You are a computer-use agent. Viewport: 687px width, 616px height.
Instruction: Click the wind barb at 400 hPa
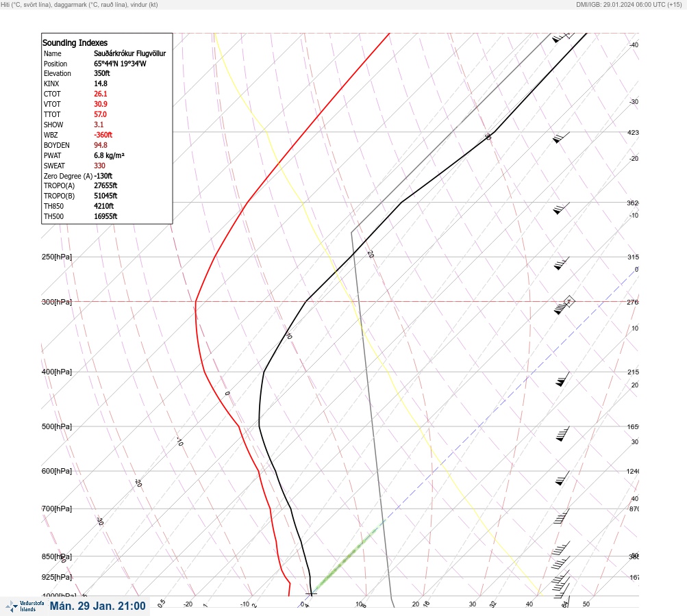click(x=562, y=379)
